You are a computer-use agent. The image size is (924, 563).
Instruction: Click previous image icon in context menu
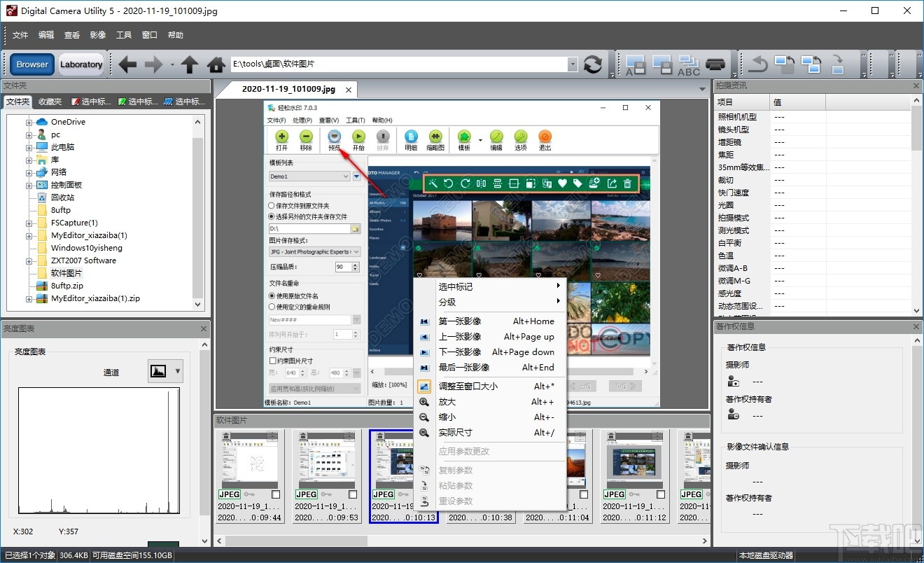click(424, 337)
